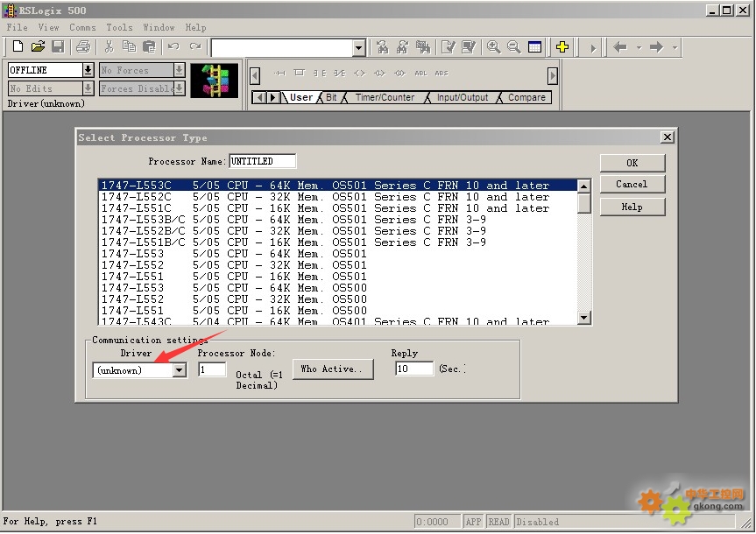Click the RSLogix ladder logo image
Screen dimensions: 756x534
215,81
